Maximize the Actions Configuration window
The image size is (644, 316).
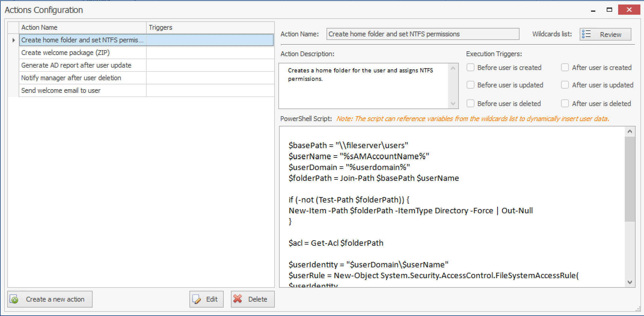click(x=609, y=10)
